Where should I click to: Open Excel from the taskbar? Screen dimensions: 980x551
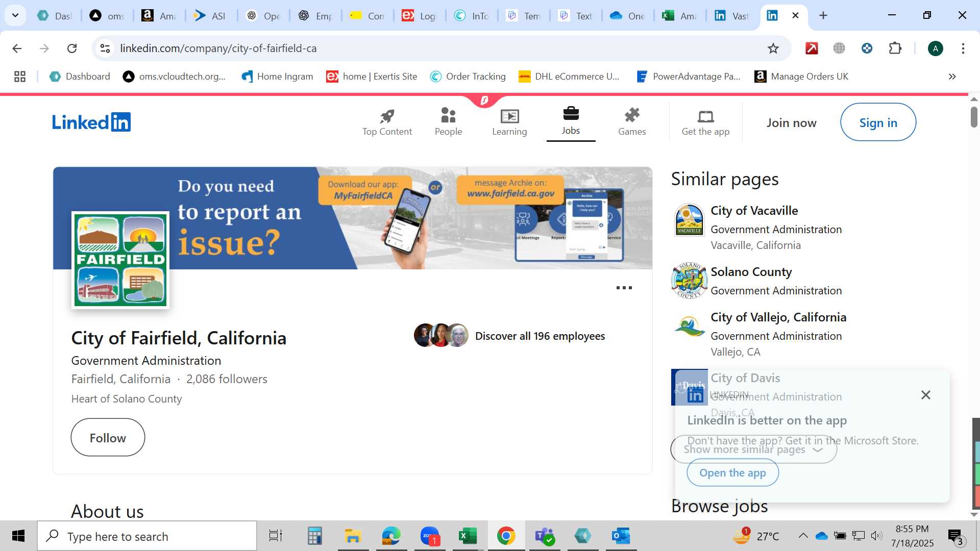point(468,536)
